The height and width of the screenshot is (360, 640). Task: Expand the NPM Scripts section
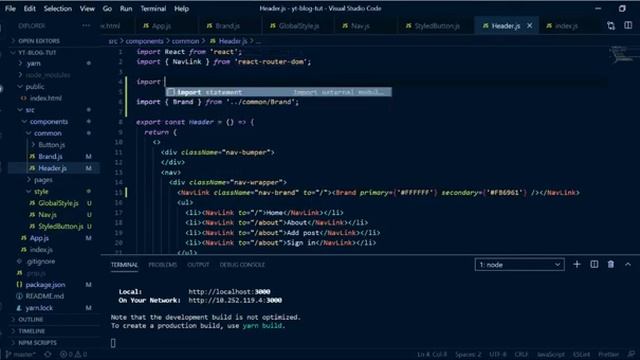tap(38, 343)
